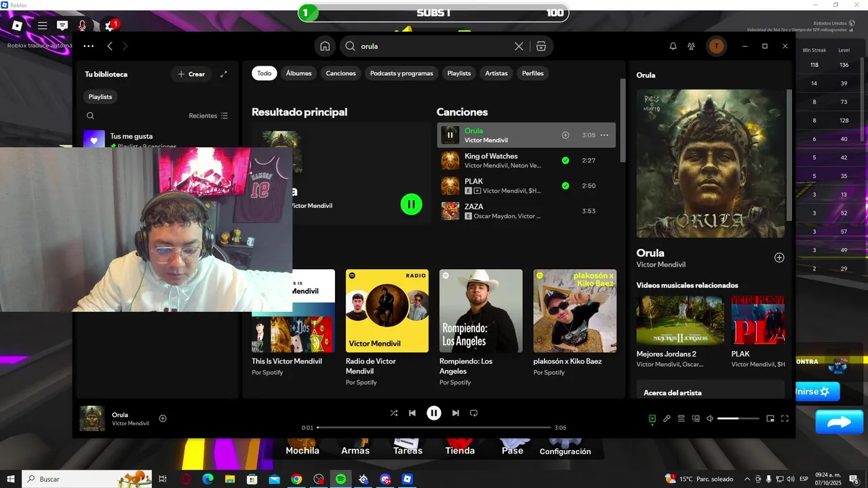
Task: Select the Todo filter tab
Action: pos(264,73)
